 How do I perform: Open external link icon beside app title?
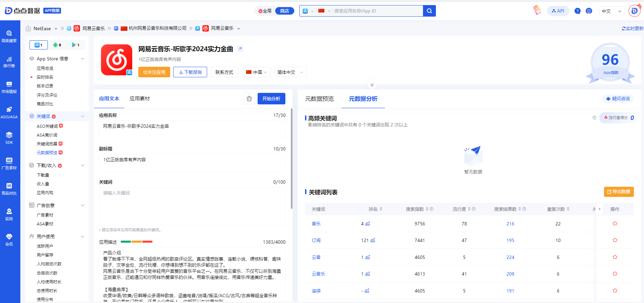pos(240,48)
